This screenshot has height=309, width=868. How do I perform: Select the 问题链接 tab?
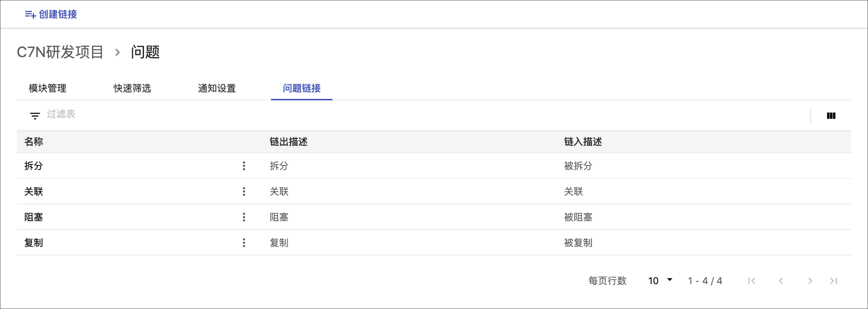coord(302,88)
